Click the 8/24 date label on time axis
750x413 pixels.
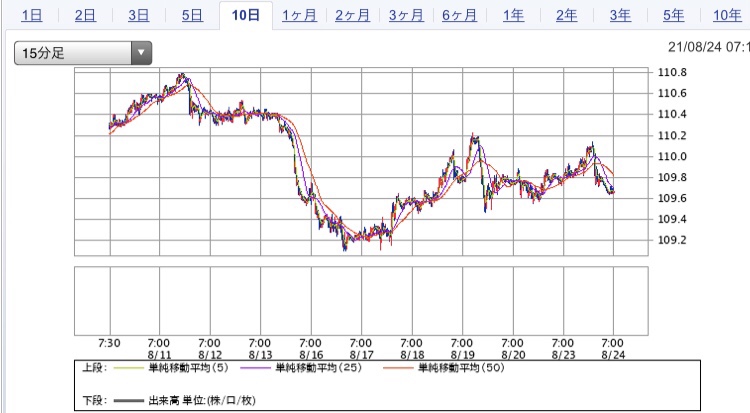coord(613,355)
